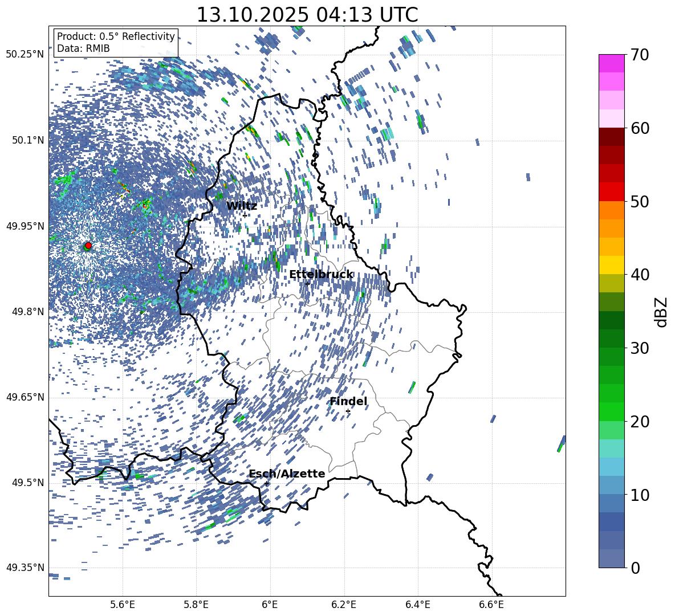Click the bright red colorbar swatch at 50 dBZ
The width and height of the screenshot is (675, 616).
click(611, 192)
